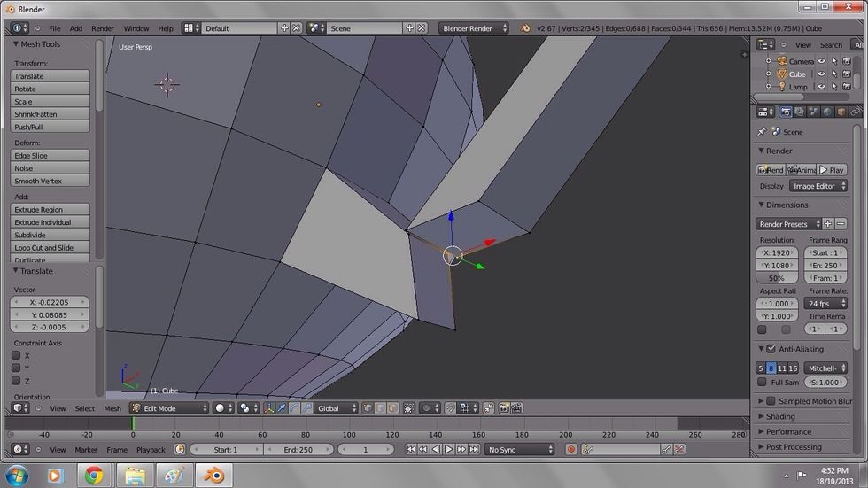
Task: Toggle Cube visibility eye in outliner
Action: (822, 74)
